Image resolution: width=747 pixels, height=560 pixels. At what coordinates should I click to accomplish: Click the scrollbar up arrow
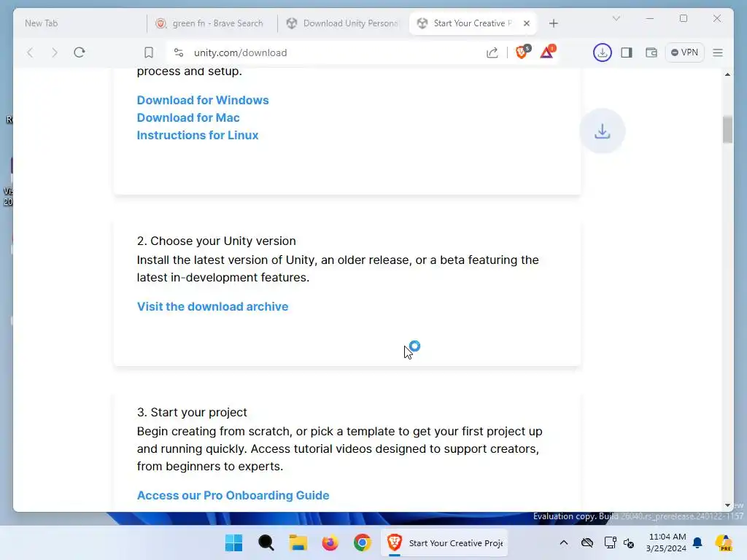click(727, 74)
